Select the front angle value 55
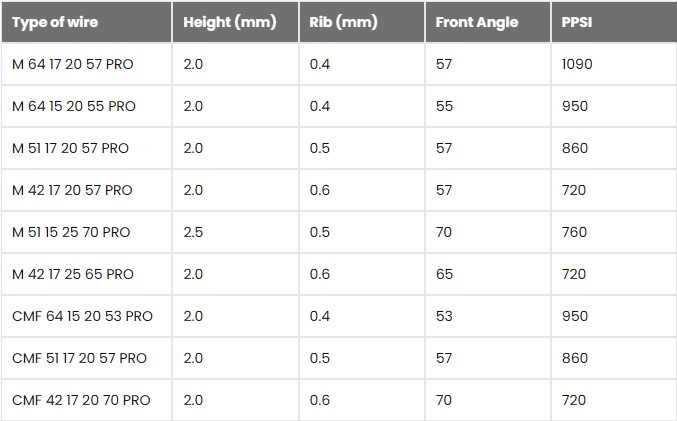 click(x=445, y=106)
